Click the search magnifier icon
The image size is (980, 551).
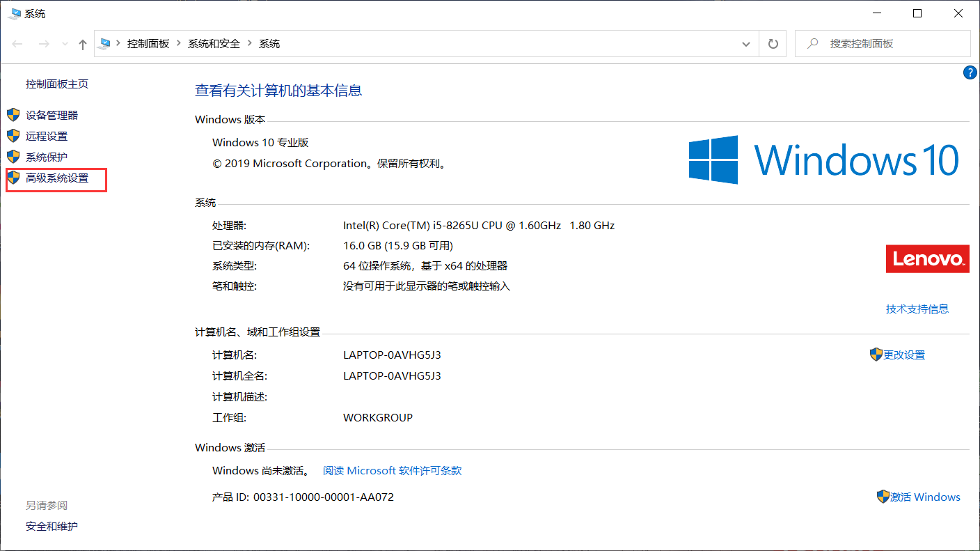pyautogui.click(x=812, y=43)
